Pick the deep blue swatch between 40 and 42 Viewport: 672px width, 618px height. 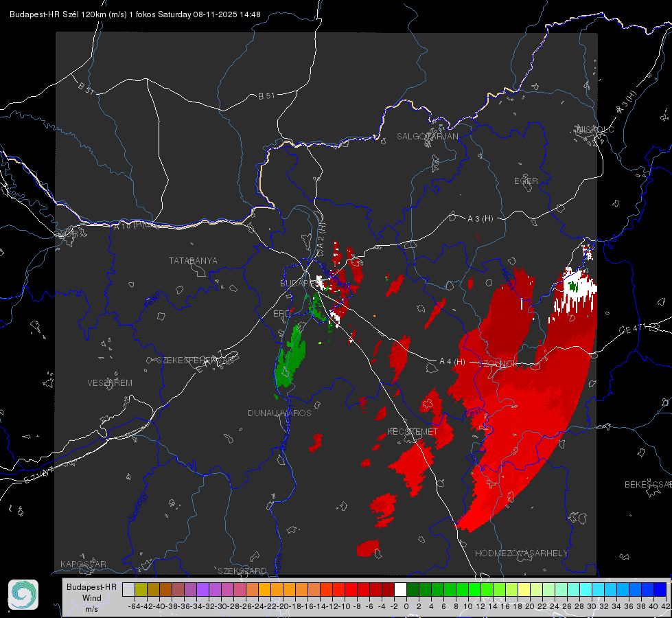[x=660, y=590]
